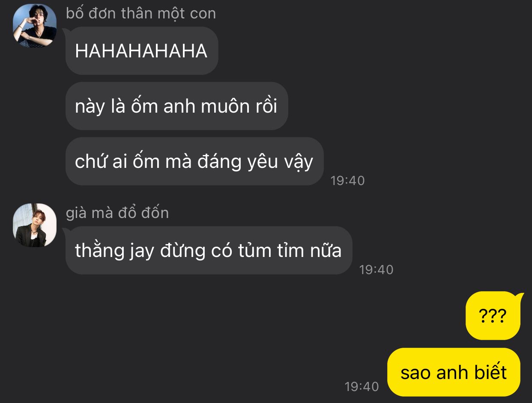Click 19:40 timestamp beside 'sao anh biết'
The height and width of the screenshot is (403, 532).
(362, 387)
